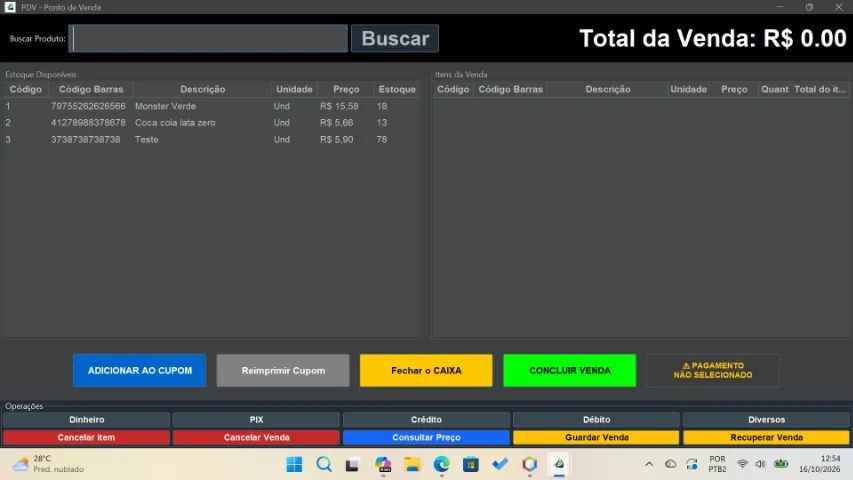Click the Fechar o CAIXA button
This screenshot has height=480, width=853.
[426, 371]
